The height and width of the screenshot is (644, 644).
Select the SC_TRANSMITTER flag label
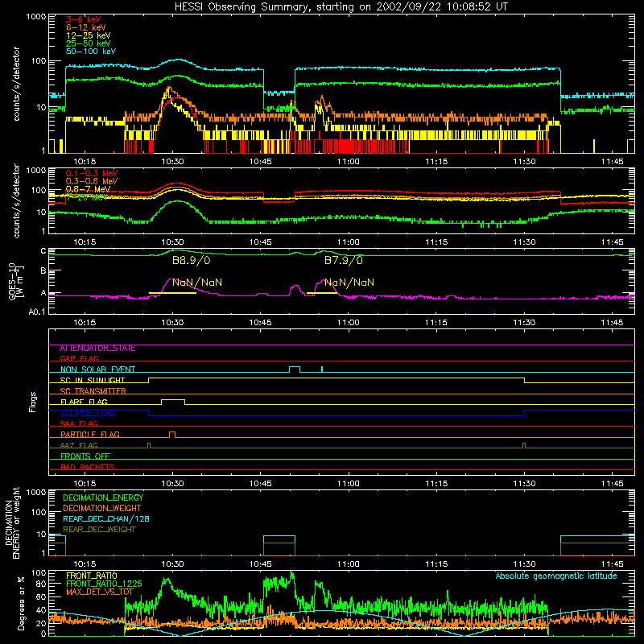[x=93, y=391]
